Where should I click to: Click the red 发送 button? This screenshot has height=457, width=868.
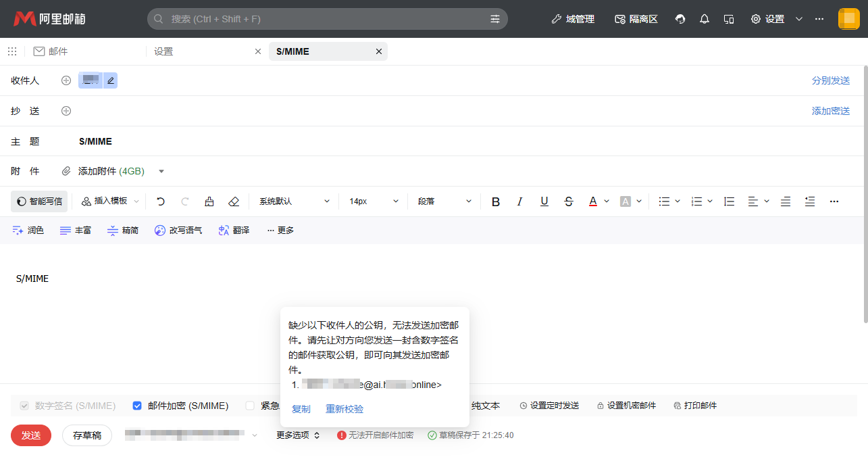point(31,435)
